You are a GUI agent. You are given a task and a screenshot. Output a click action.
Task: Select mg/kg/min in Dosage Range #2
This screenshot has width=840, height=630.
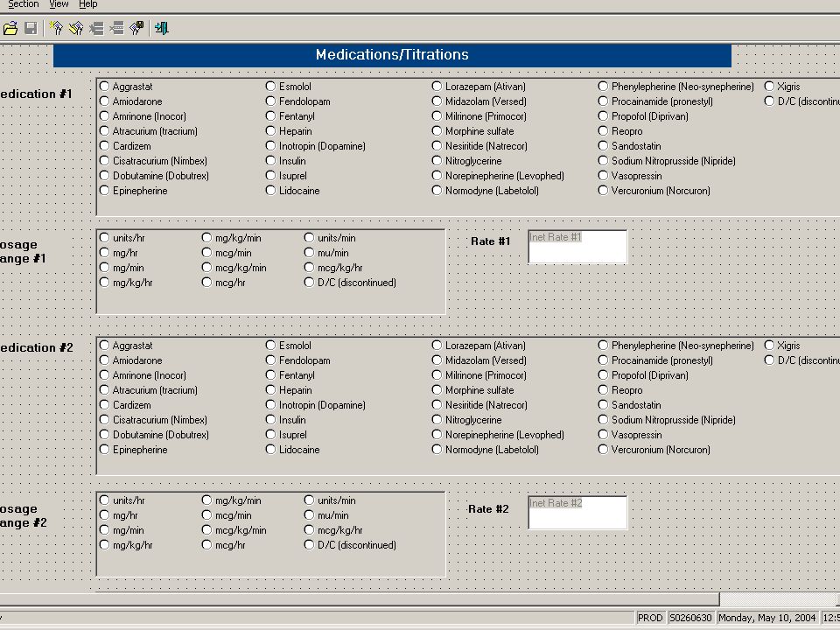click(206, 500)
